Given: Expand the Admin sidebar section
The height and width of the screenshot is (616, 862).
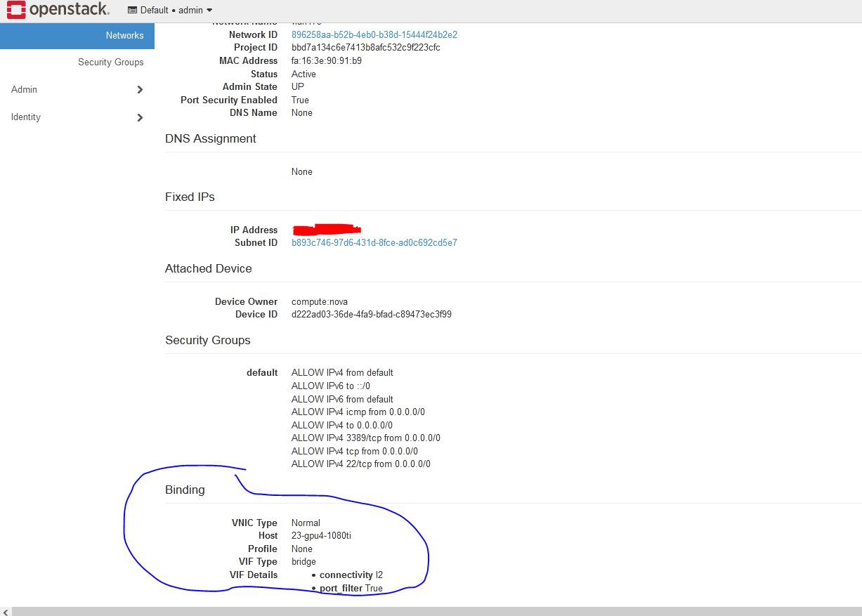Looking at the screenshot, I should tap(77, 89).
